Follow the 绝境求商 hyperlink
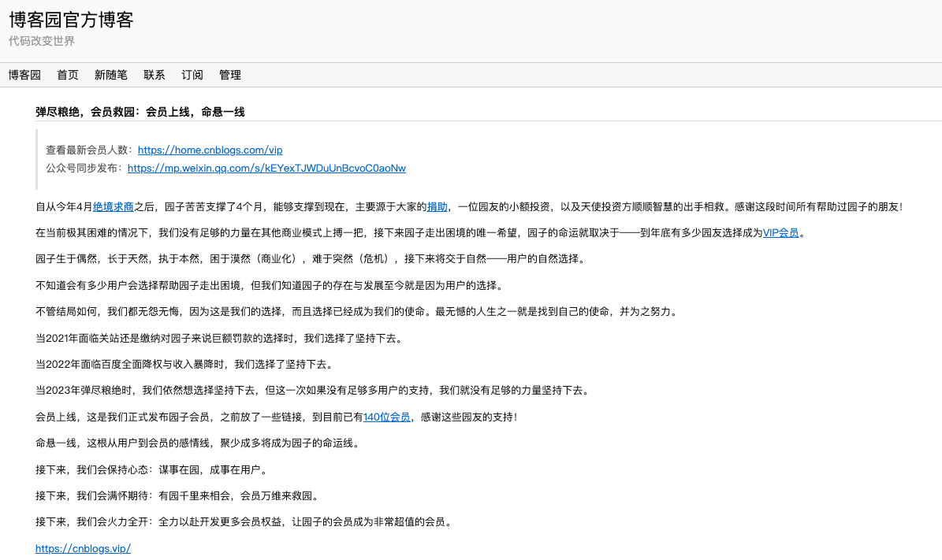 113,207
